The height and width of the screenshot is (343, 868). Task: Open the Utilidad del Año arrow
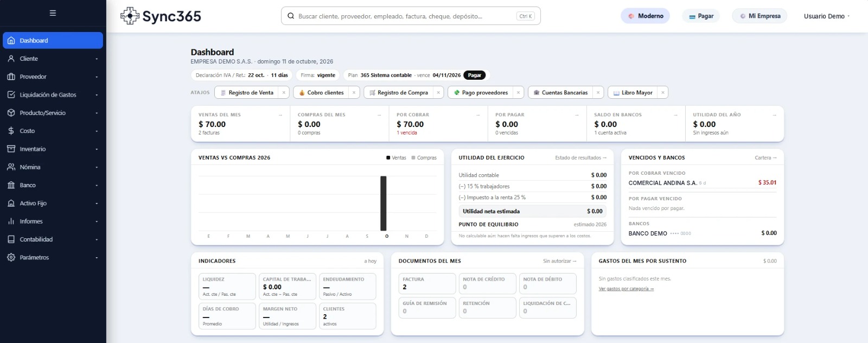pos(774,115)
